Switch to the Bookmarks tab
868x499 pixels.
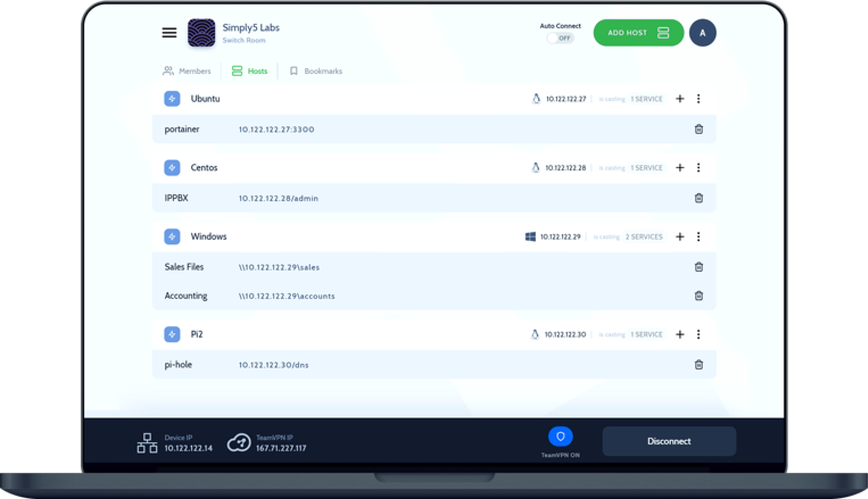click(x=316, y=71)
